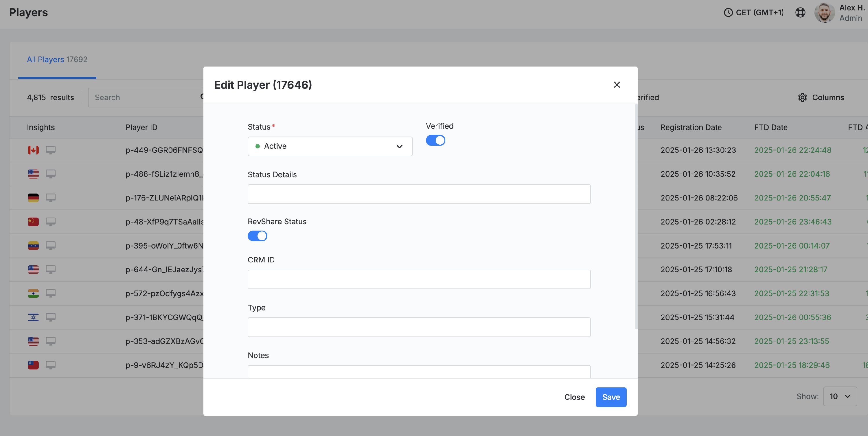Click desktop device icon in row p-353-adGZXBzAGv
Screen dimensions: 868x436
[x=51, y=341]
